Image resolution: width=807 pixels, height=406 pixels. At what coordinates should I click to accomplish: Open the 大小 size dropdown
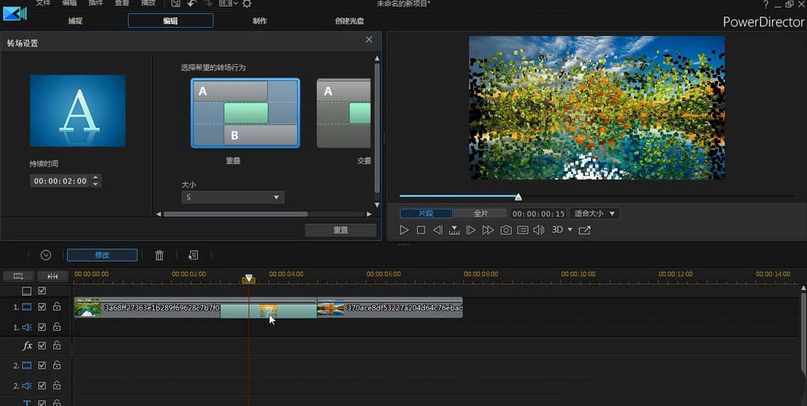(232, 198)
